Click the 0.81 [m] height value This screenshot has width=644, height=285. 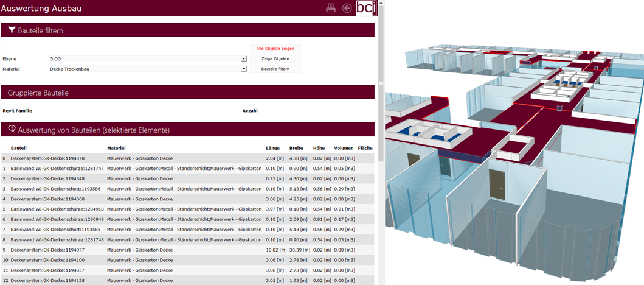pyautogui.click(x=322, y=219)
